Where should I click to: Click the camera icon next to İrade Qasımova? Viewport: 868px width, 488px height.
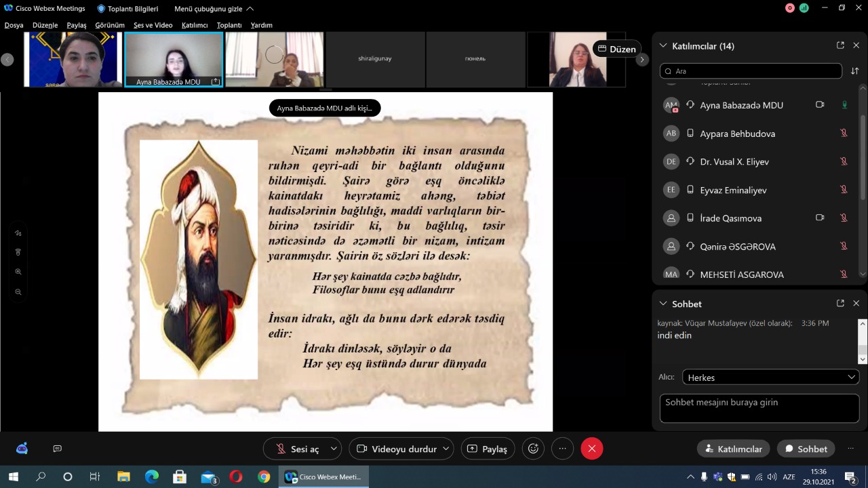(820, 218)
